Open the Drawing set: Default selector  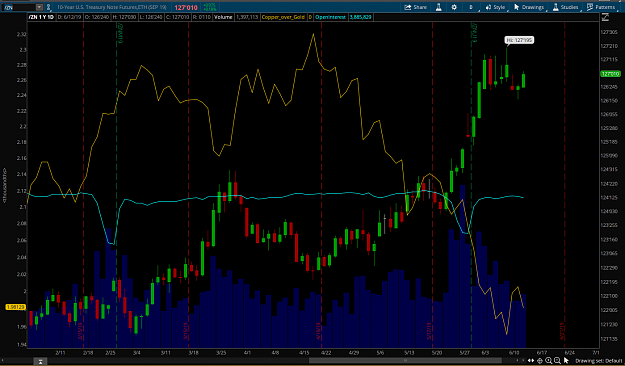[x=599, y=361]
